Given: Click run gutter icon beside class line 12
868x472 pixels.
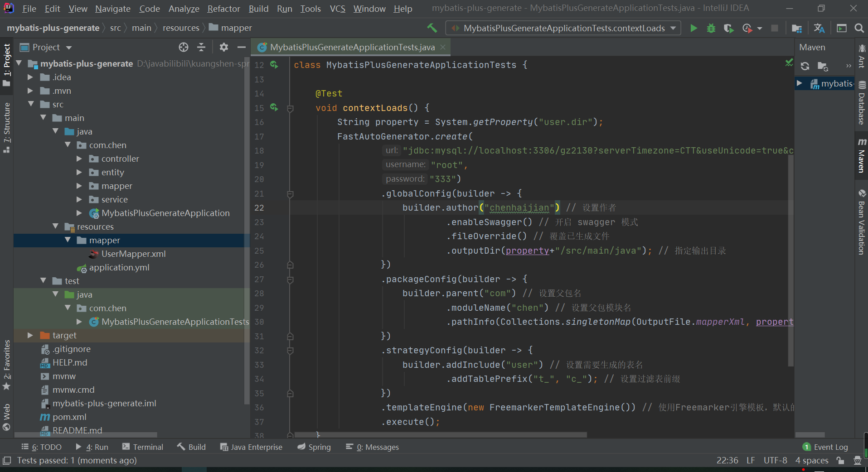Looking at the screenshot, I should [x=274, y=65].
